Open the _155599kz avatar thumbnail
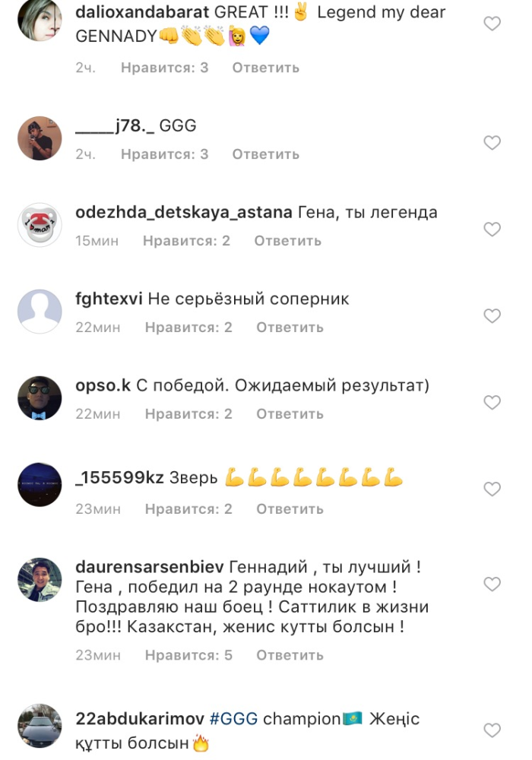The height and width of the screenshot is (760, 532). point(40,485)
